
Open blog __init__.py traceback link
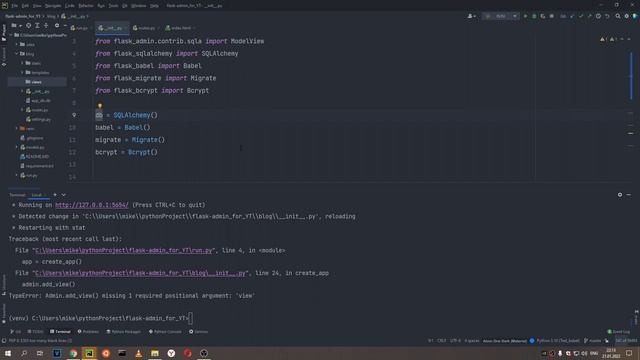point(141,273)
